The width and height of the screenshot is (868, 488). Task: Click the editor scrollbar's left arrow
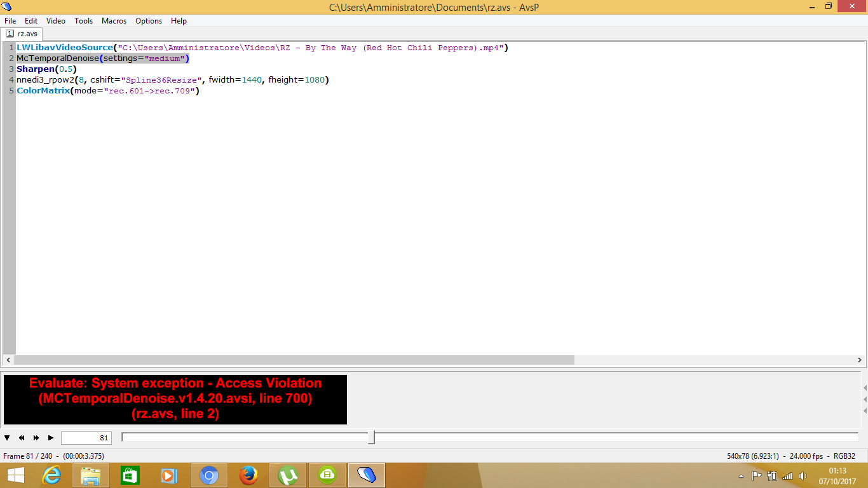(8, 360)
